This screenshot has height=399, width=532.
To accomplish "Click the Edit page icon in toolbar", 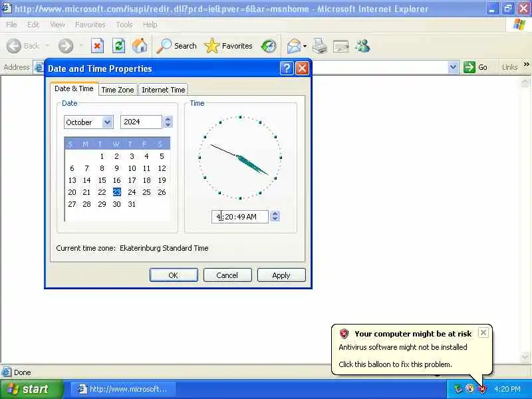I will (340, 46).
